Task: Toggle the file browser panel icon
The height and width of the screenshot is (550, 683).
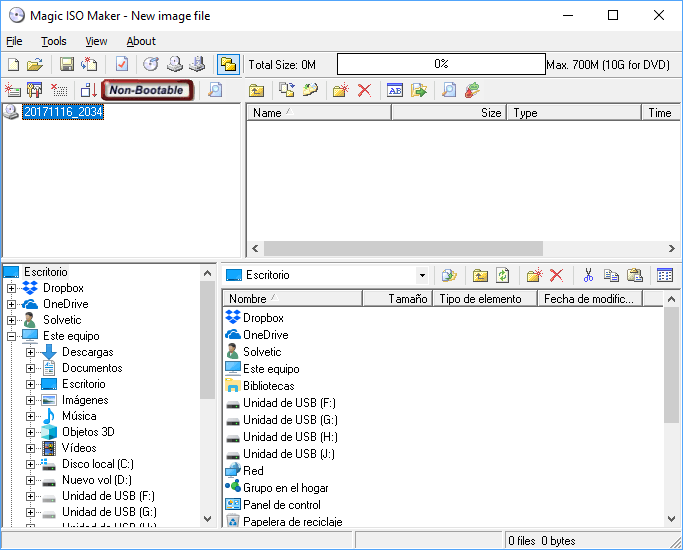Action: pos(228,64)
